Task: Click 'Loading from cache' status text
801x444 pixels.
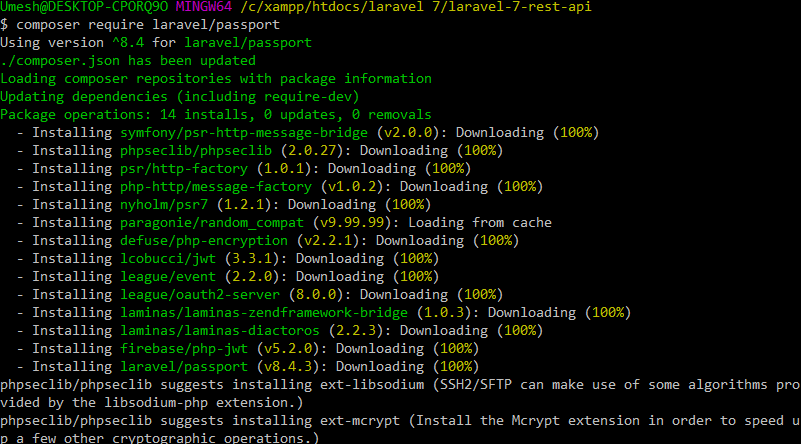Action: [480, 223]
